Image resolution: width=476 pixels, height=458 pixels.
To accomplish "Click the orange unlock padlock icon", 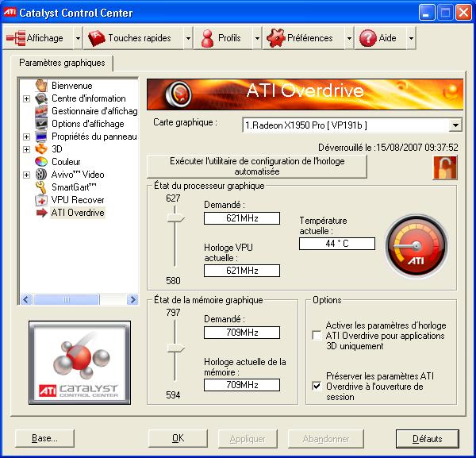I will pos(445,167).
